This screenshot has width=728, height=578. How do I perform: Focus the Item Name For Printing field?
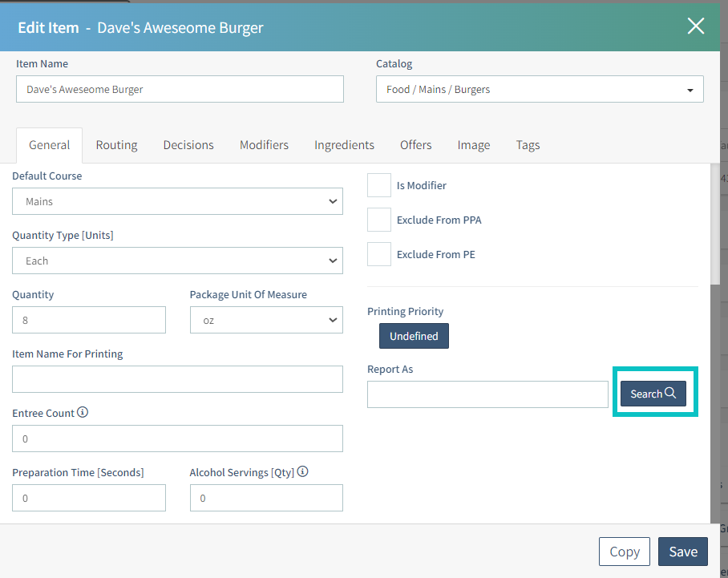(x=177, y=379)
